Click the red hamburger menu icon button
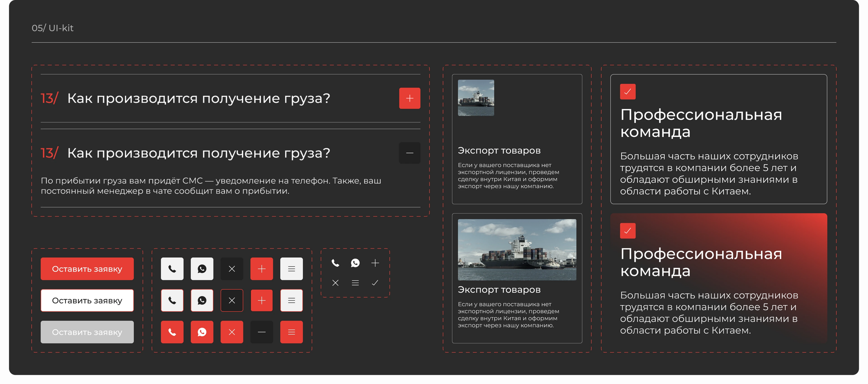This screenshot has width=868, height=384. (292, 332)
